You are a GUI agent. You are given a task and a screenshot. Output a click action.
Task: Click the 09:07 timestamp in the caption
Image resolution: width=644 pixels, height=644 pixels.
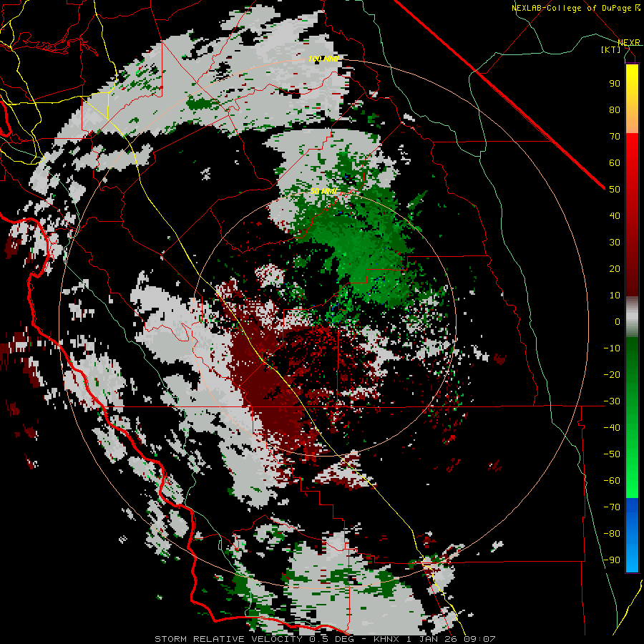479,639
